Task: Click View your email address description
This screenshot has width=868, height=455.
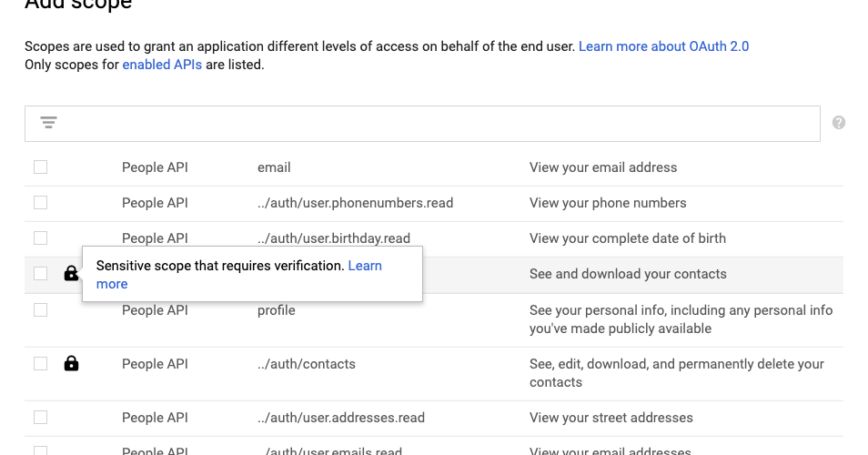Action: [603, 167]
